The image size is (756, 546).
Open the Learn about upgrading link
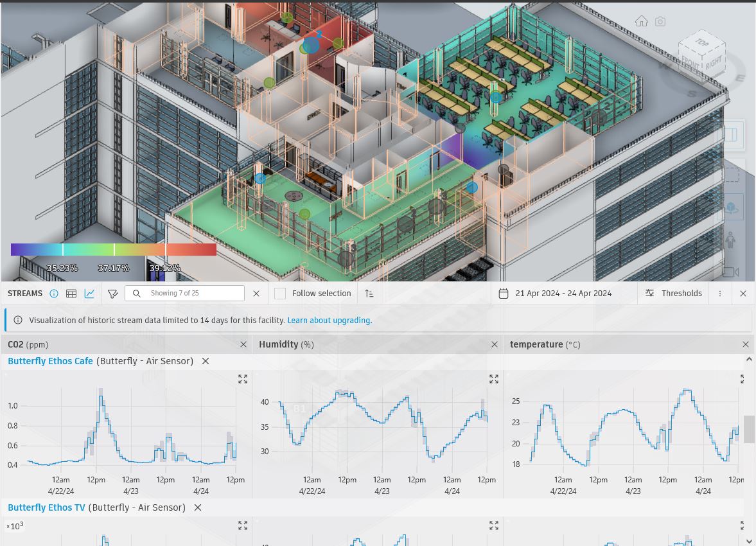(328, 321)
